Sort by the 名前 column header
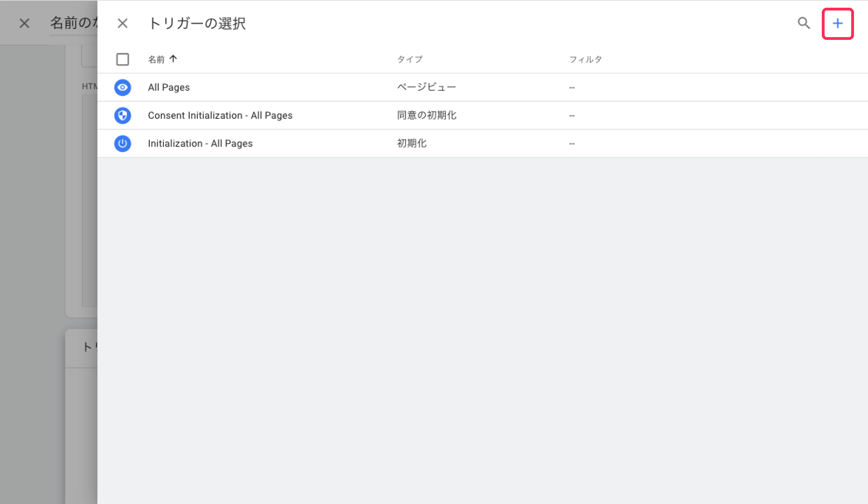The height and width of the screenshot is (504, 868). coord(156,59)
